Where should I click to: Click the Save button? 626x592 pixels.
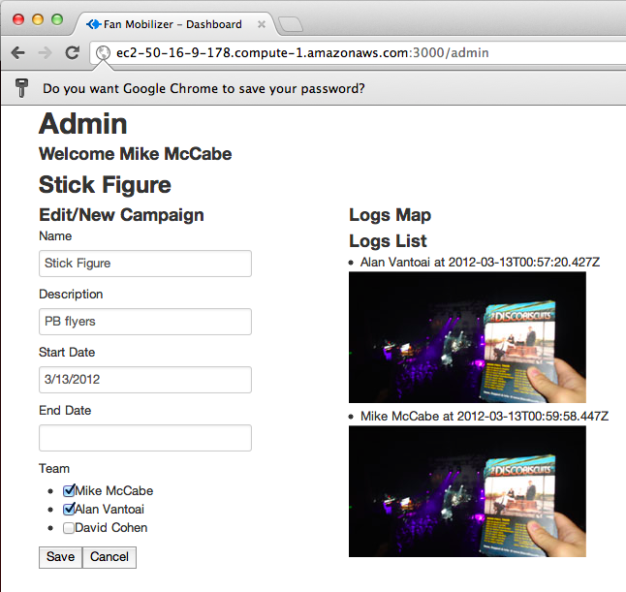pos(60,557)
